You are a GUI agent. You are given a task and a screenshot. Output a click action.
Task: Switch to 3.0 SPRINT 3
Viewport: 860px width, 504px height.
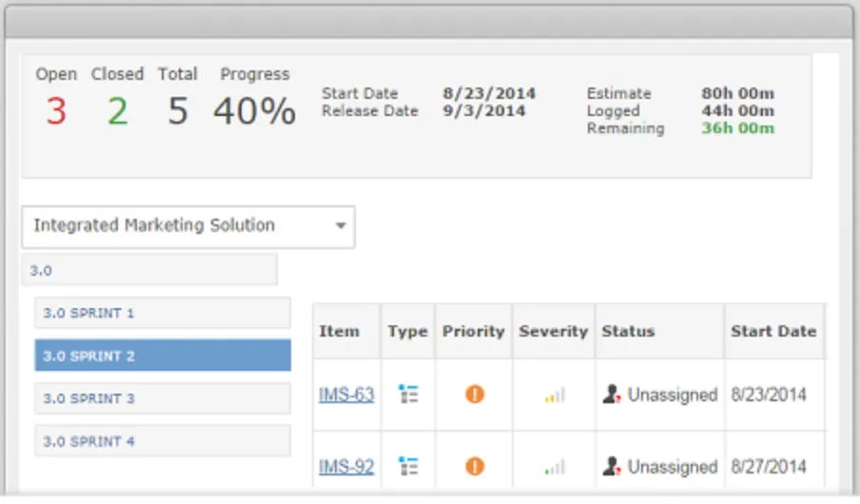[163, 398]
